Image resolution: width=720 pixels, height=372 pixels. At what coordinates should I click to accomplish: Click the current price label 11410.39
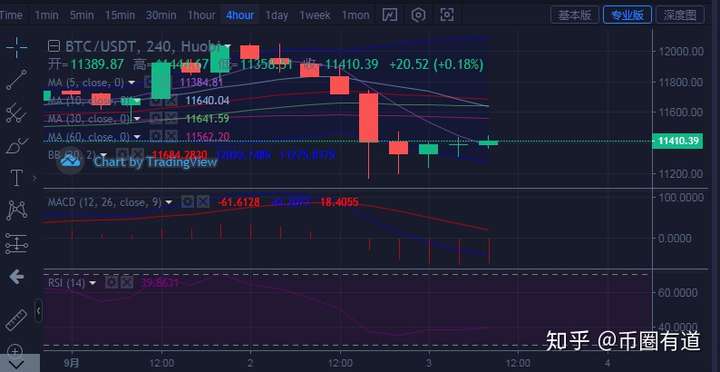tap(678, 141)
